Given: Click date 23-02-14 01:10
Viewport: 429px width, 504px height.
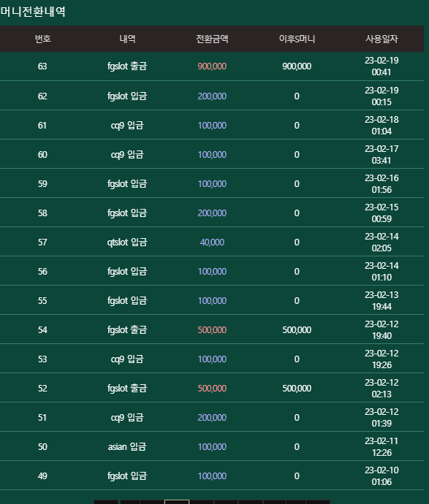Looking at the screenshot, I should pyautogui.click(x=381, y=272).
